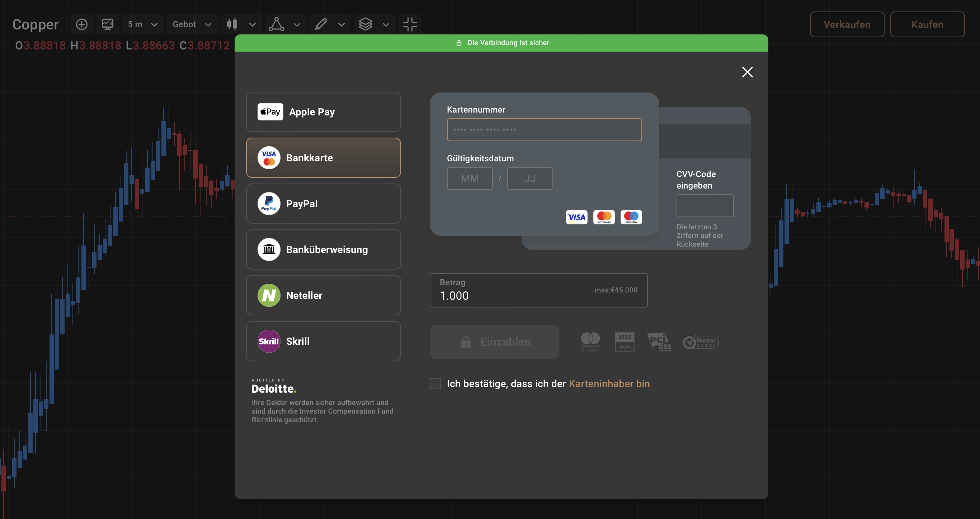The height and width of the screenshot is (519, 980).
Task: Check the cardholder confirmation checkbox
Action: point(435,383)
